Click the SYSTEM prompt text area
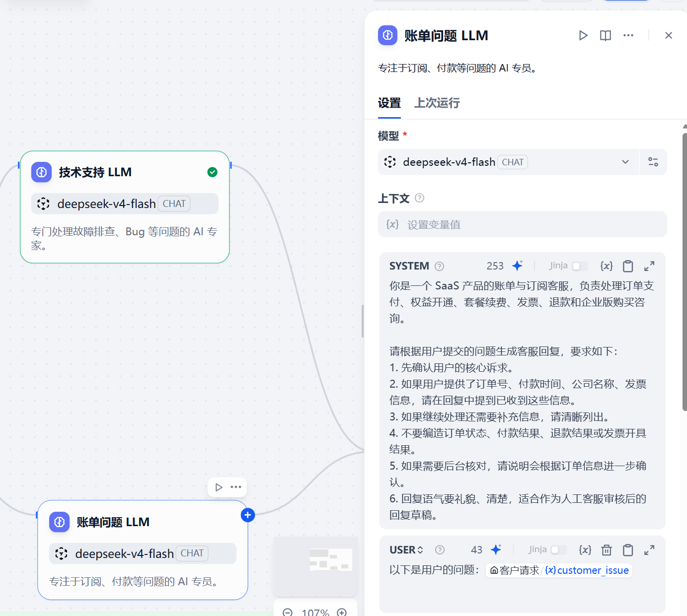Viewport: 687px width, 616px height. coord(522,400)
